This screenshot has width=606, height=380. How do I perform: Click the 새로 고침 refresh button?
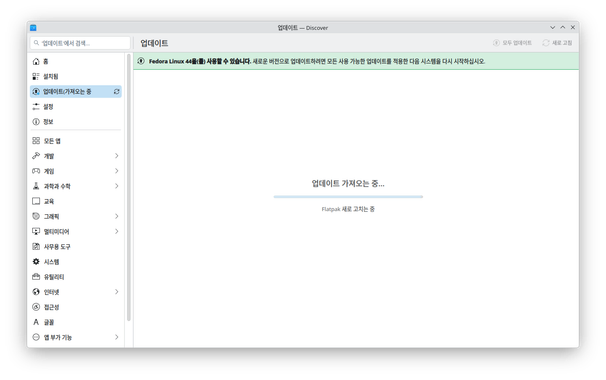point(557,43)
